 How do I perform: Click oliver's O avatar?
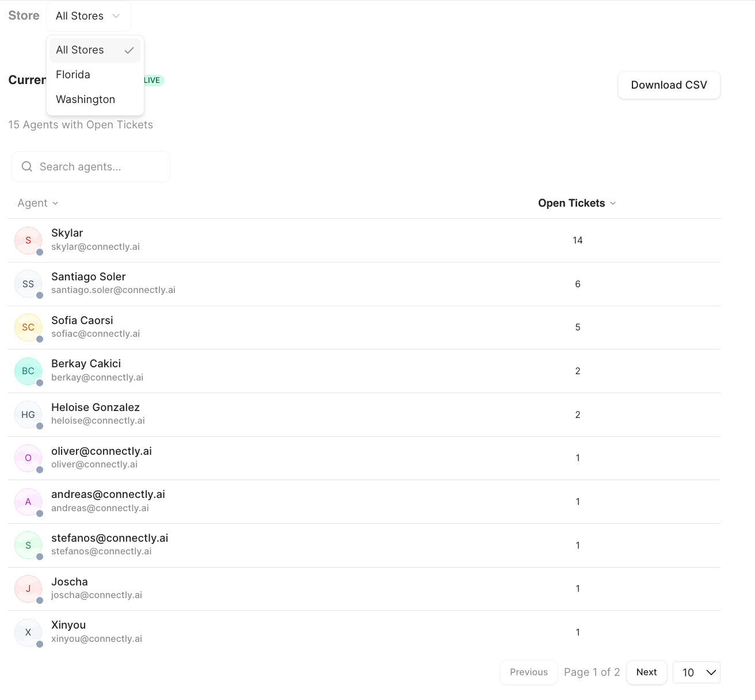point(28,458)
